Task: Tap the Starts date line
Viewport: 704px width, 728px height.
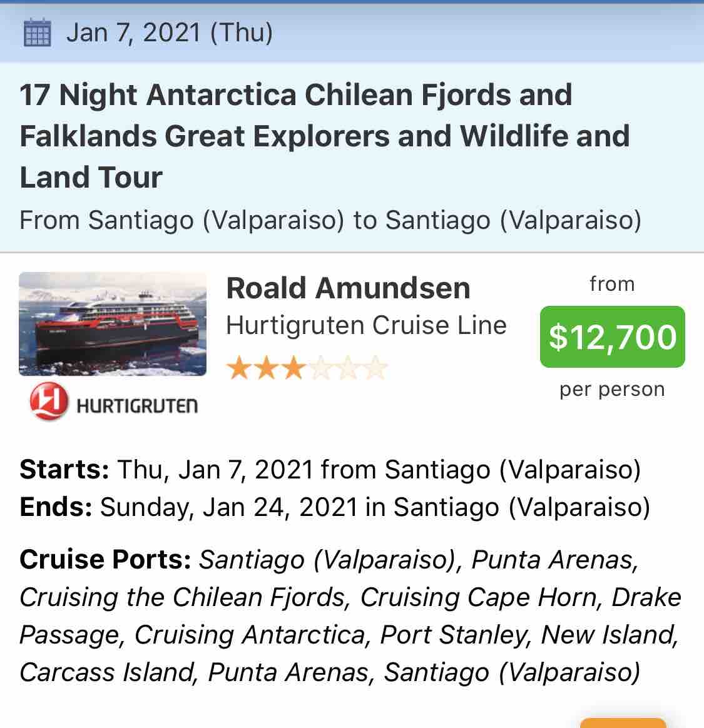Action: coord(330,470)
